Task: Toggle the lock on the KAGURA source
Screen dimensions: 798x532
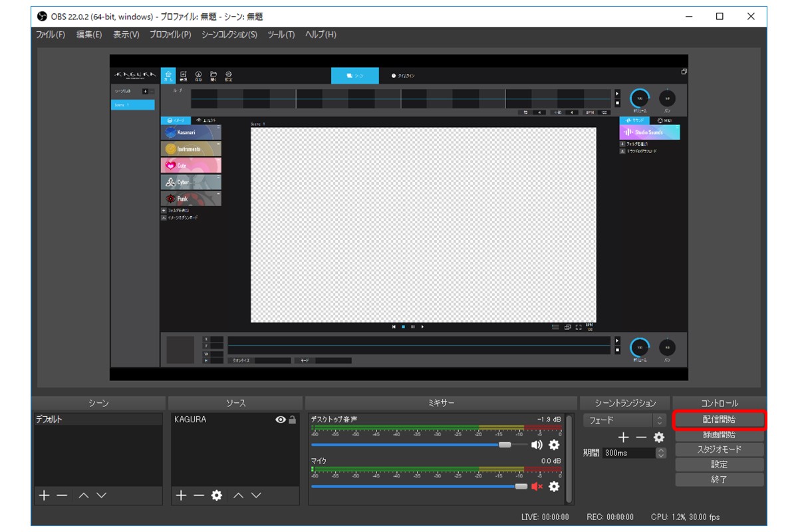Action: coord(292,420)
